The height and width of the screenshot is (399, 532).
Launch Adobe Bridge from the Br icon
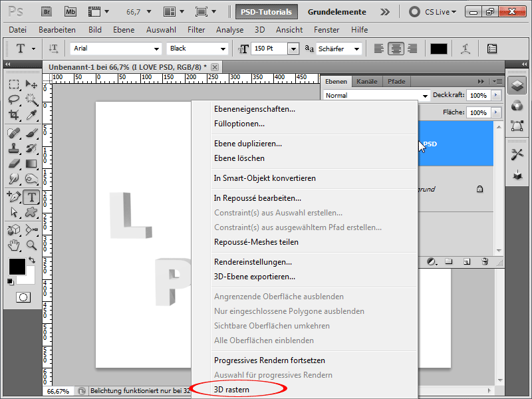point(47,12)
